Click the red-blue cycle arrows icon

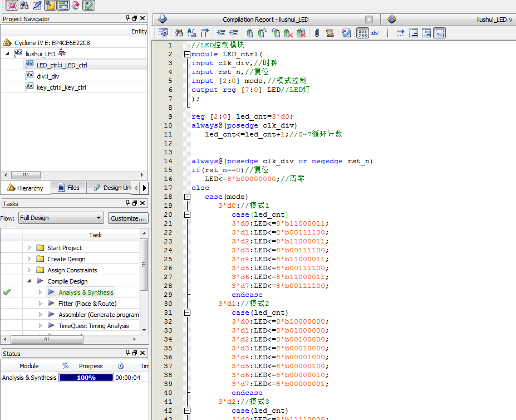pos(76,5)
